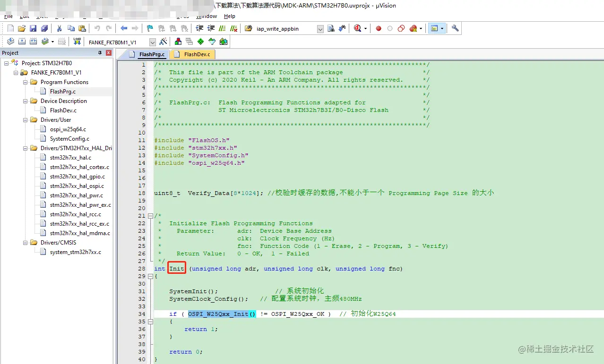604x364 pixels.
Task: Click the Paste clipboard icon
Action: click(82, 28)
